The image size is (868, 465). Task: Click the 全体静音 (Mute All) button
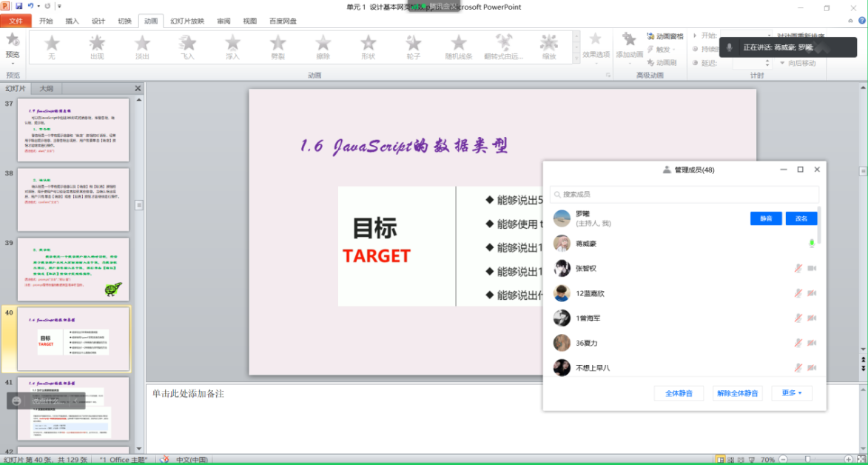(679, 393)
